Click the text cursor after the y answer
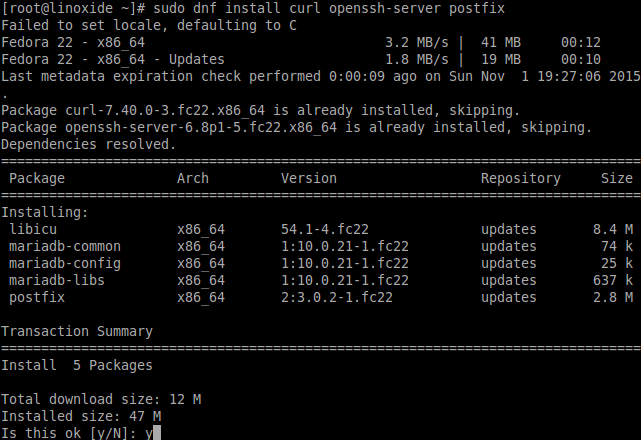The height and width of the screenshot is (440, 641). click(157, 432)
